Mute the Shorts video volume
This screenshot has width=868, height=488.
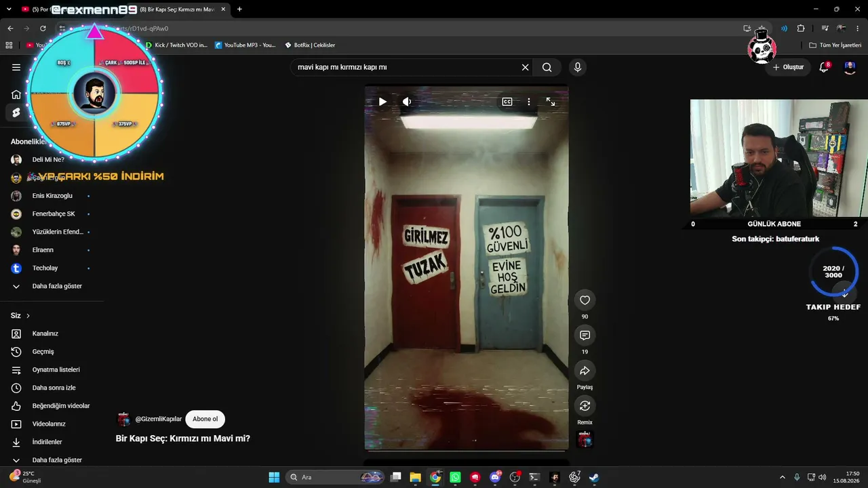click(x=407, y=102)
